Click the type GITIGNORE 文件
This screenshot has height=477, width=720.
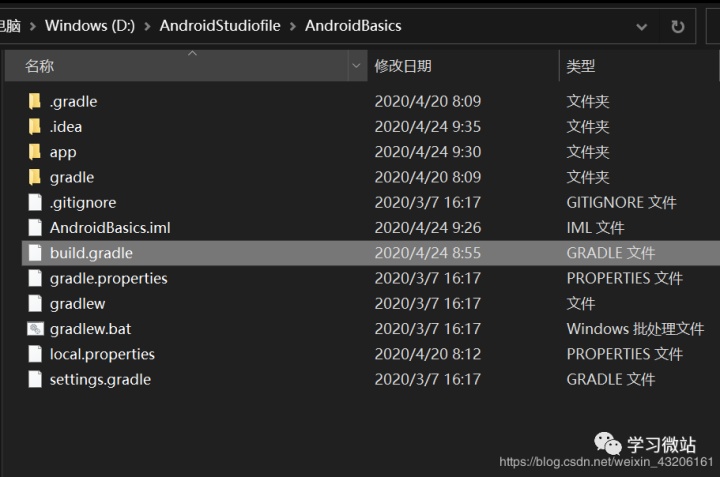(x=621, y=202)
